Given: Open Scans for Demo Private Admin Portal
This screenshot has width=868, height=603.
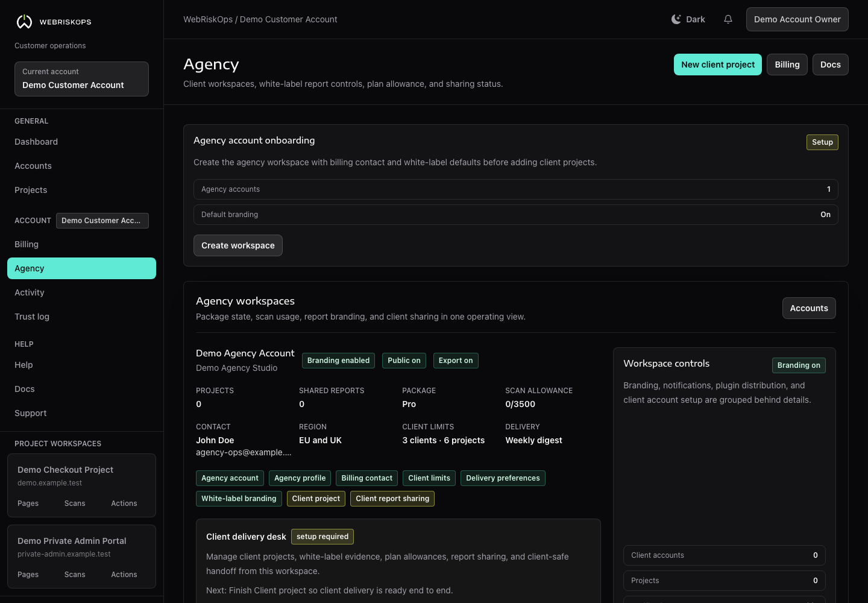Looking at the screenshot, I should tap(75, 575).
